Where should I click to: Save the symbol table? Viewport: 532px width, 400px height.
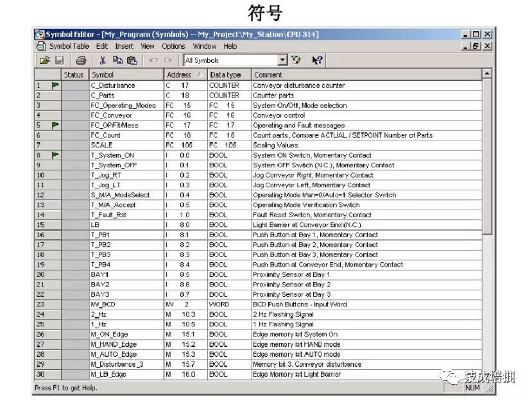coord(61,60)
